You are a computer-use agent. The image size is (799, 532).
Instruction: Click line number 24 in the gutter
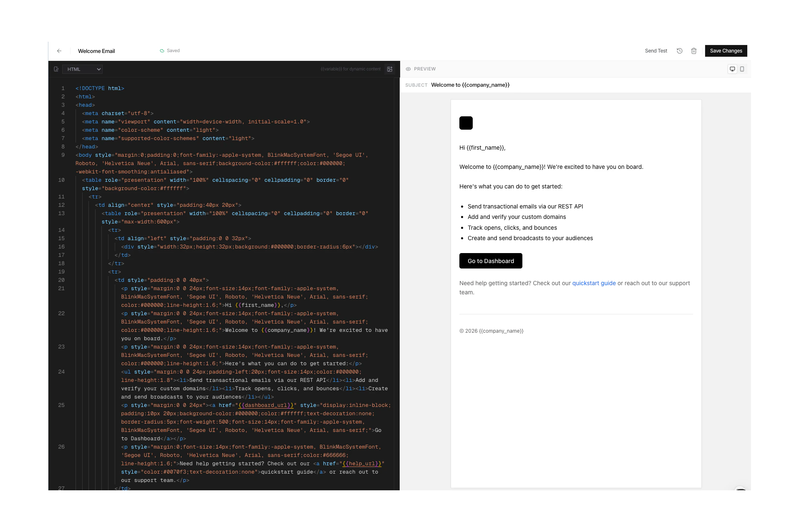coord(61,372)
